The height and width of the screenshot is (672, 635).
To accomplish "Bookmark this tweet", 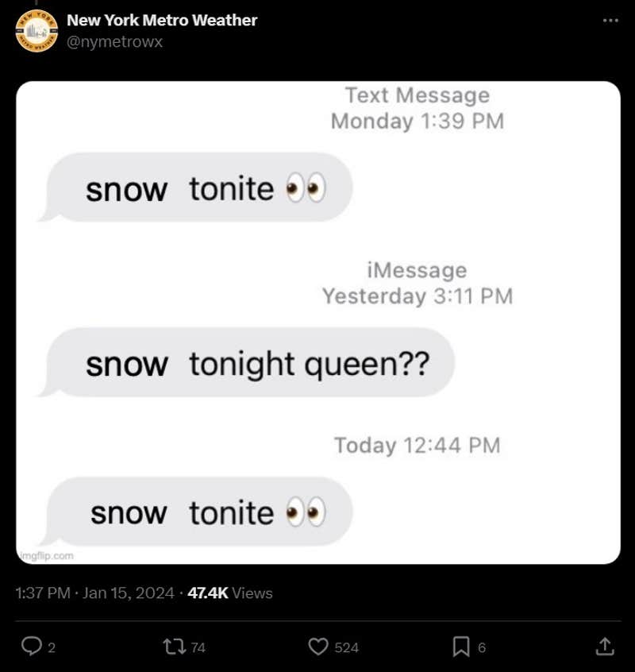I will pyautogui.click(x=461, y=647).
